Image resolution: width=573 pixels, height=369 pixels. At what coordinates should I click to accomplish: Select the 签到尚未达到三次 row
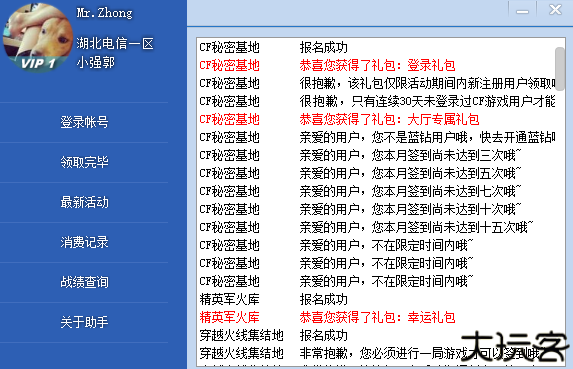376,155
